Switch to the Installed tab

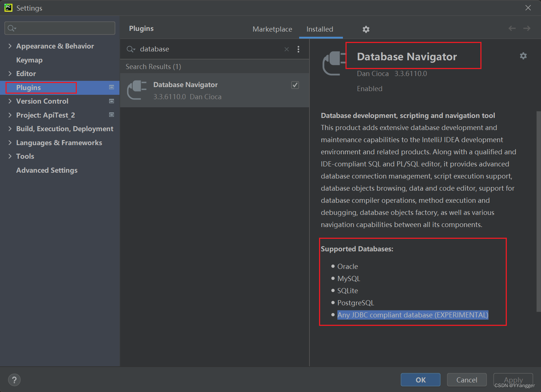pyautogui.click(x=320, y=29)
